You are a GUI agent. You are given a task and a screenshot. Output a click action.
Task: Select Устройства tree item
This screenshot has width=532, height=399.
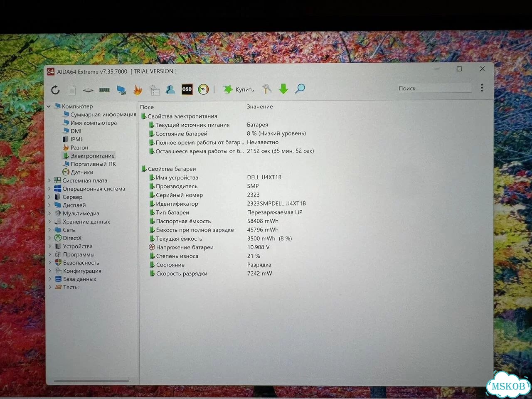point(74,246)
